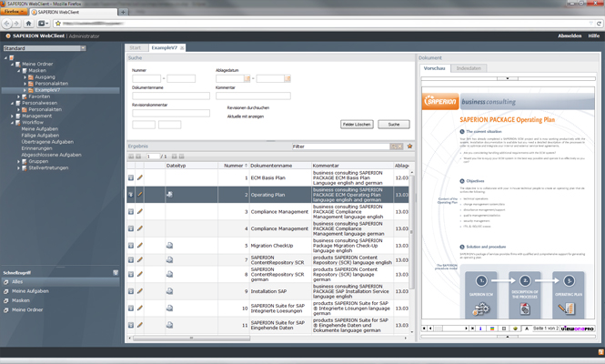The width and height of the screenshot is (605, 364).
Task: Click the Felder Löschen button
Action: (x=357, y=125)
